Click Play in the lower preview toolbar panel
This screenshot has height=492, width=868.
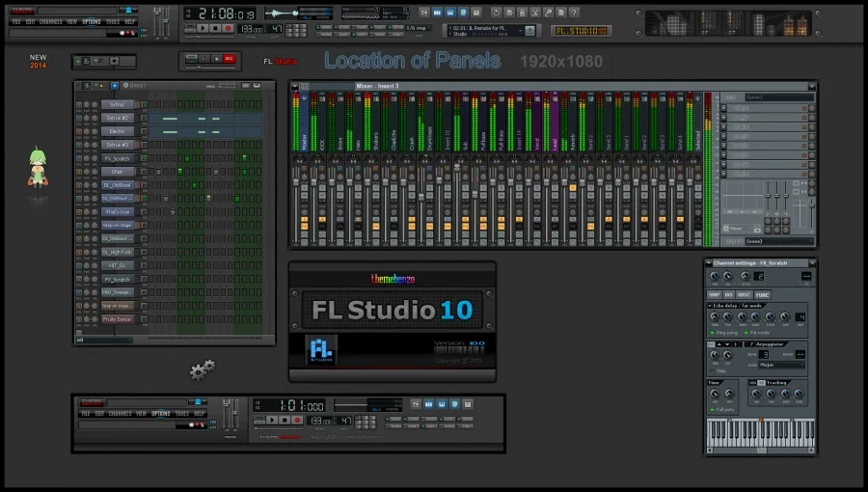(272, 420)
